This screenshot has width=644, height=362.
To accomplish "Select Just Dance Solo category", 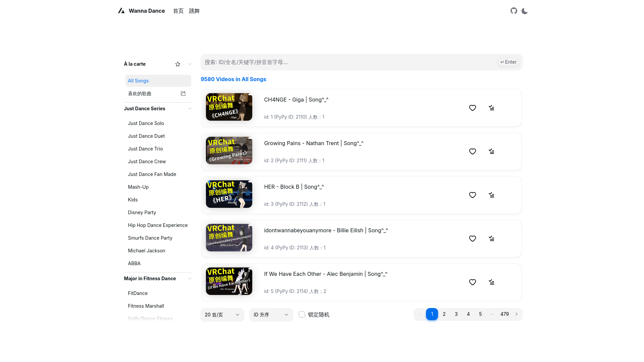I will coord(146,123).
